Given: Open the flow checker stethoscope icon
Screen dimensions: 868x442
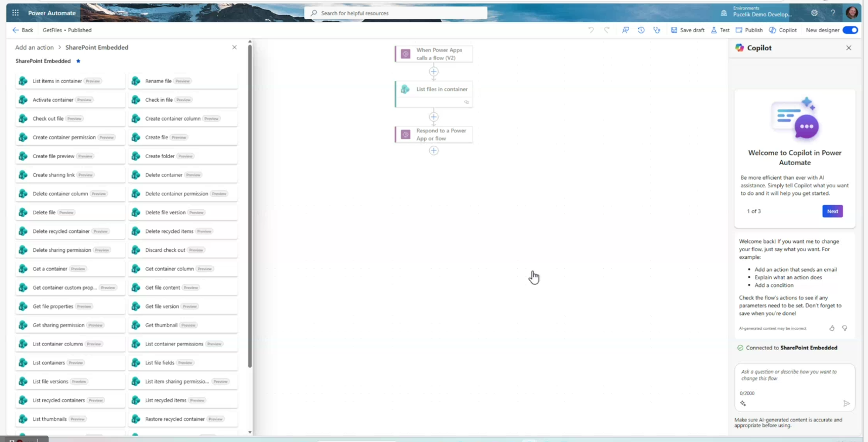Looking at the screenshot, I should tap(657, 30).
